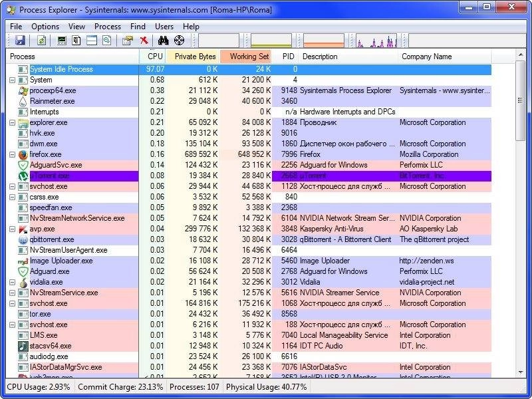Click the binoculars Find Handle icon

164,41
